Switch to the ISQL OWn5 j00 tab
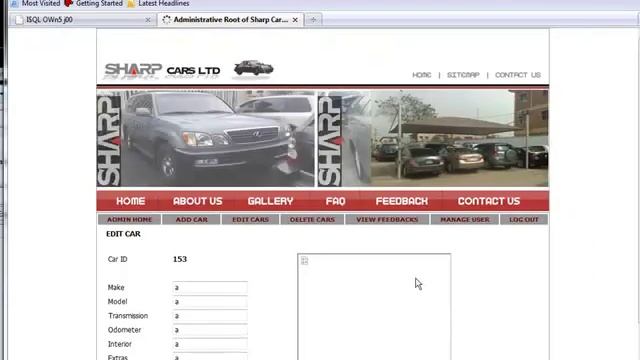This screenshot has width=640, height=360. 83,20
